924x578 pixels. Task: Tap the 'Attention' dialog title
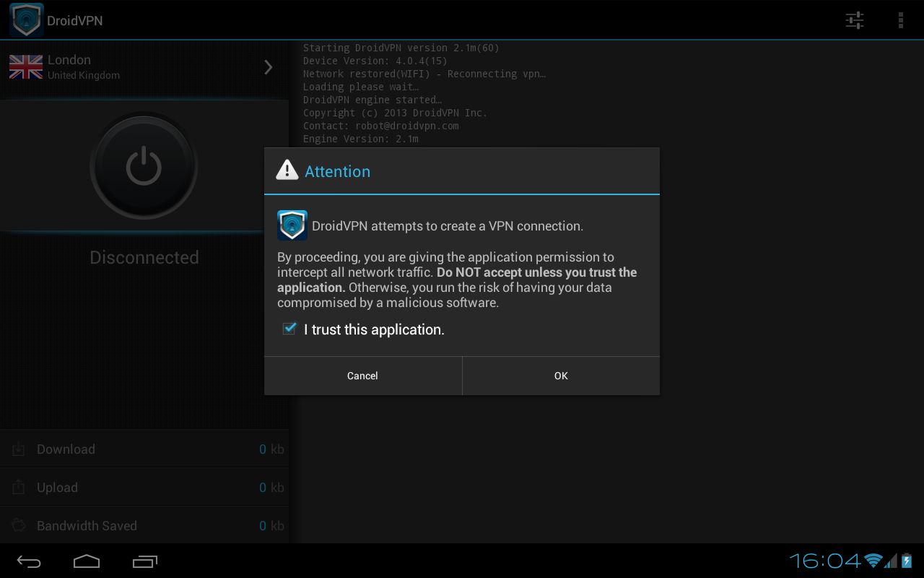[x=337, y=171]
